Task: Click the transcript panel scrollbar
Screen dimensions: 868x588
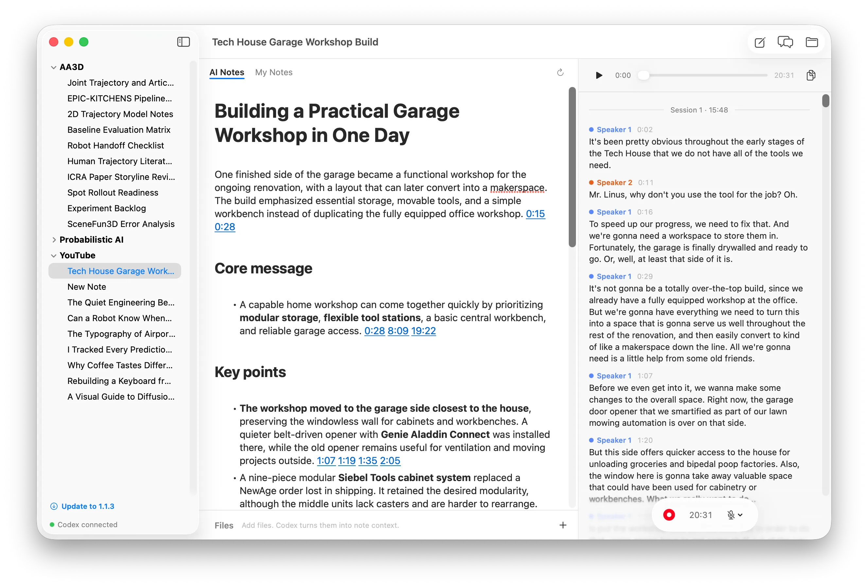Action: tap(826, 101)
